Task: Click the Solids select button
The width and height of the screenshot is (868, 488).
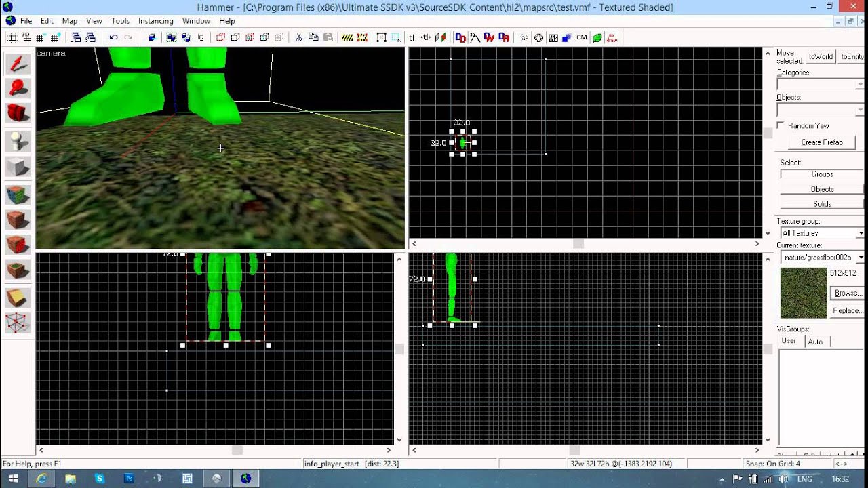Action: [822, 204]
